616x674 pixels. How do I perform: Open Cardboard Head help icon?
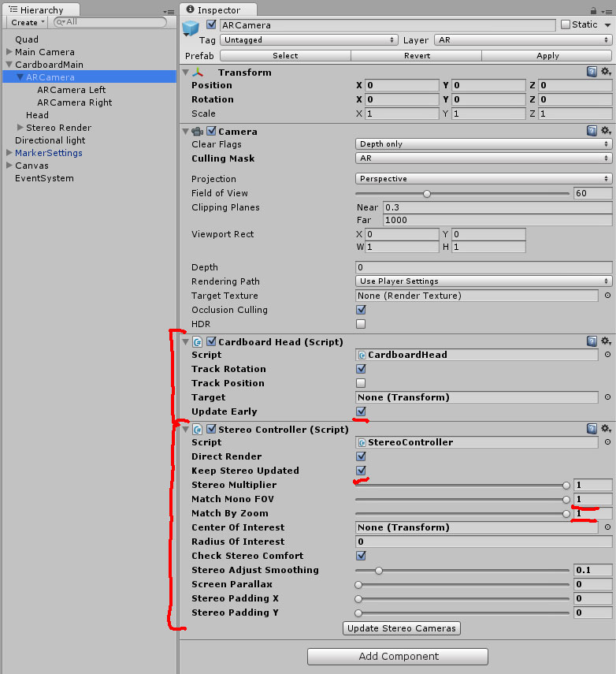(592, 341)
